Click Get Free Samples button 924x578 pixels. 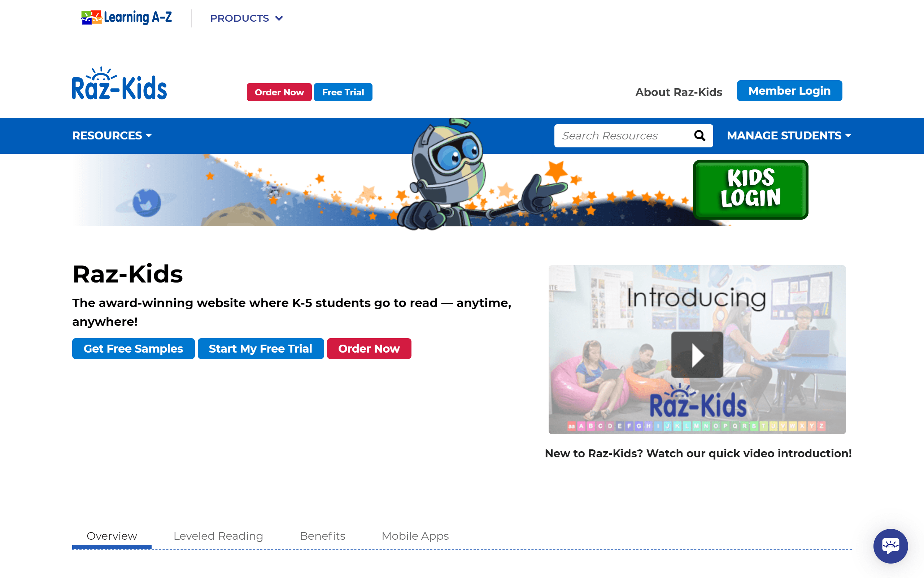tap(133, 349)
